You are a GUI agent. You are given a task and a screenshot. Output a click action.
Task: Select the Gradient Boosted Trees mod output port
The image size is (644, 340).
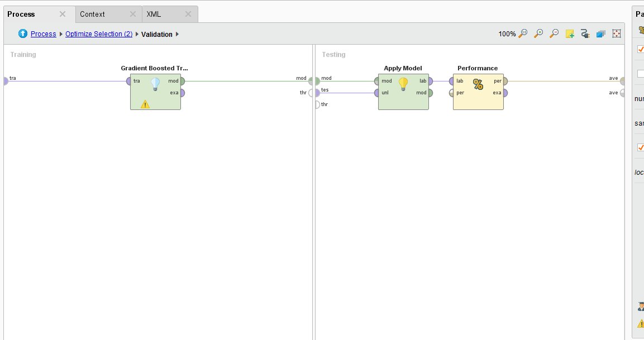coord(182,82)
